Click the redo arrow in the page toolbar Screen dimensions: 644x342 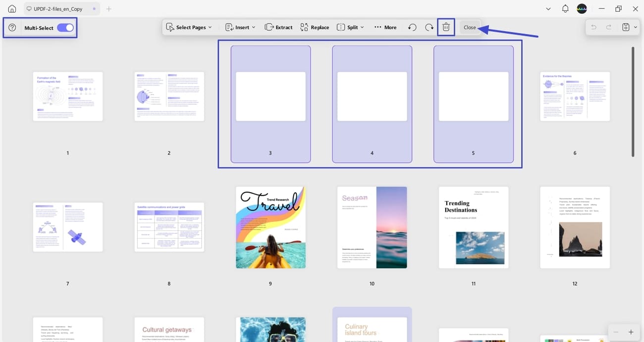[429, 27]
